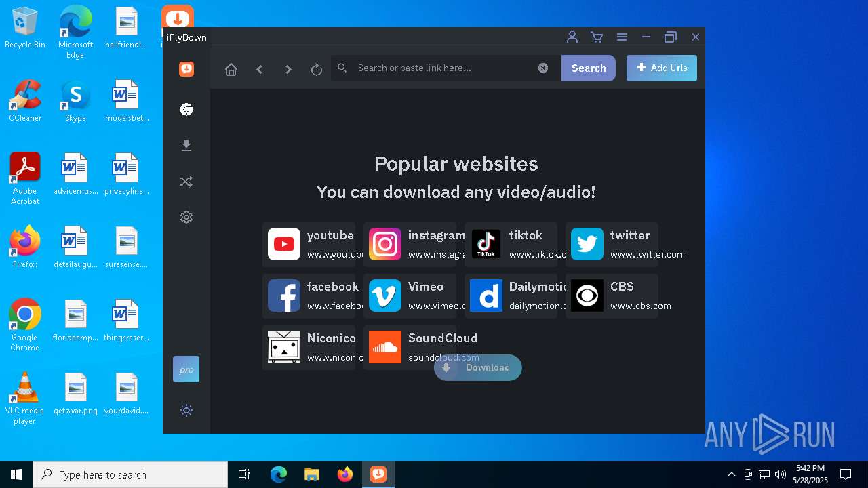Open the browser globe icon in sidebar
The height and width of the screenshot is (488, 868).
point(186,109)
